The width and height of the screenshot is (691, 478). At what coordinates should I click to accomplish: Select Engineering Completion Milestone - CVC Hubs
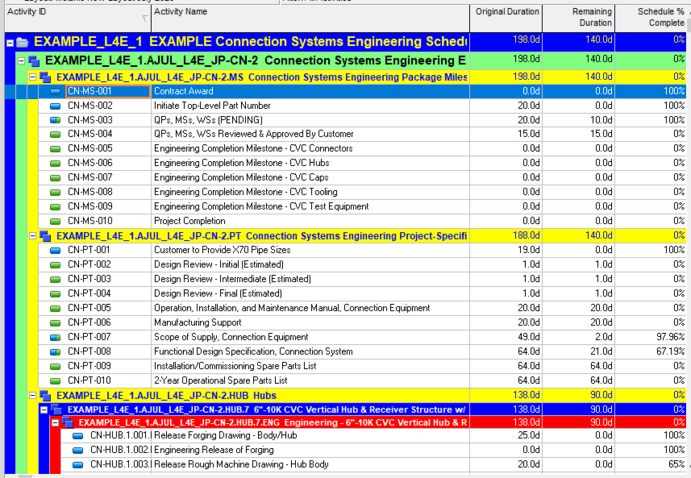pyautogui.click(x=241, y=163)
